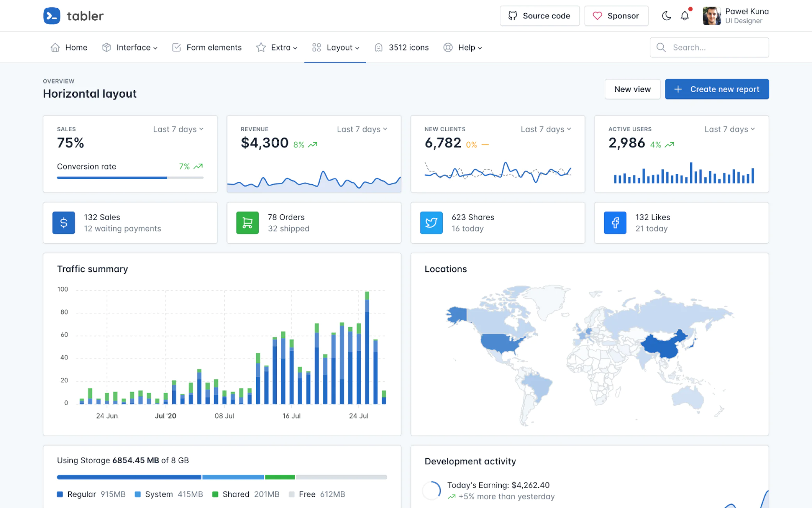Open the Sales card Last 7 days dropdown
Image resolution: width=812 pixels, height=508 pixels.
pos(178,129)
